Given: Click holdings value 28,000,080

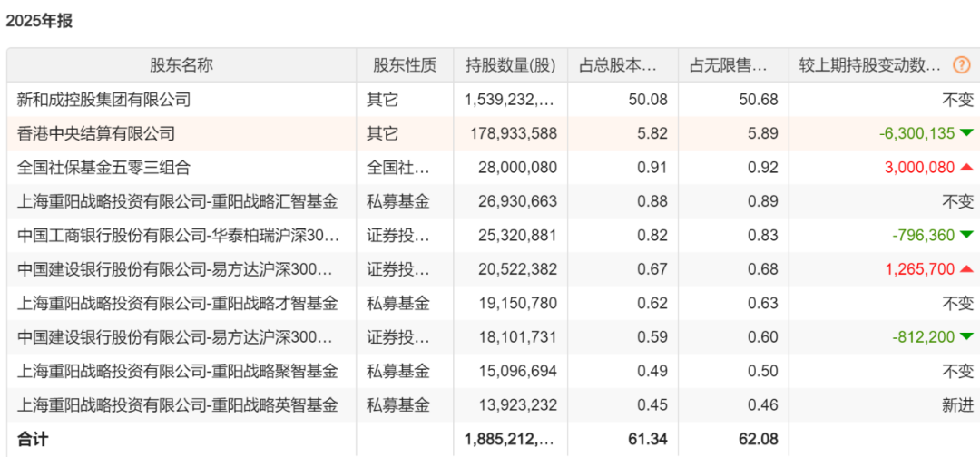Looking at the screenshot, I should tap(519, 168).
